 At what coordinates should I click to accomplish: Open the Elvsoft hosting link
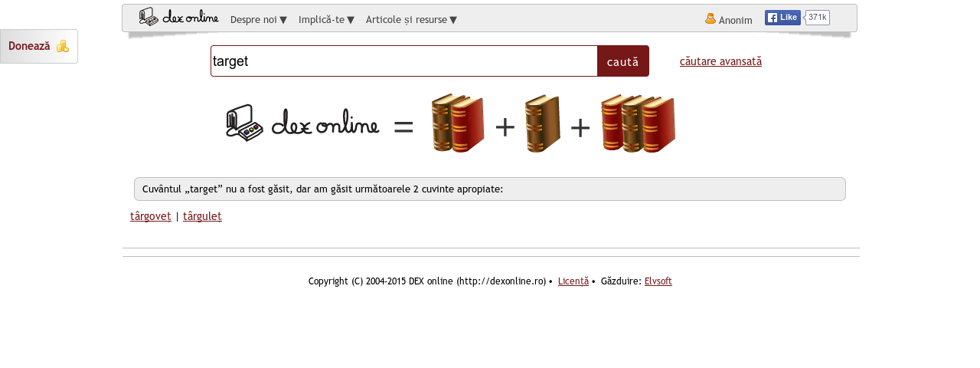pyautogui.click(x=658, y=281)
